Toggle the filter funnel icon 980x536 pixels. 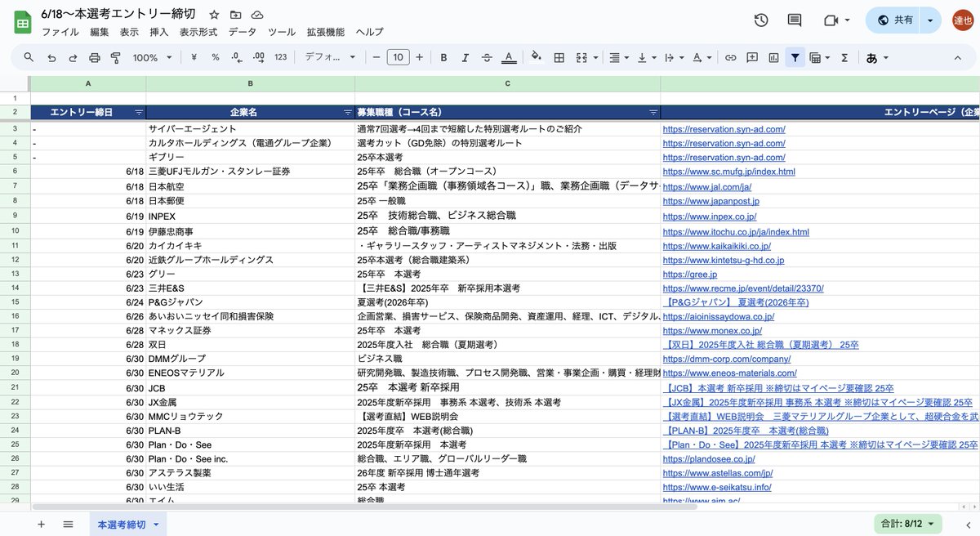[795, 57]
